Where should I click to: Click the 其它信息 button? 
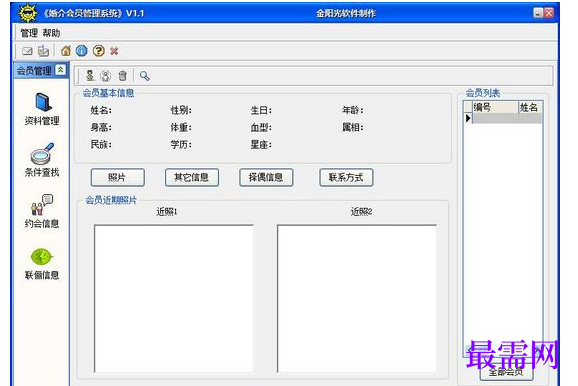(192, 178)
